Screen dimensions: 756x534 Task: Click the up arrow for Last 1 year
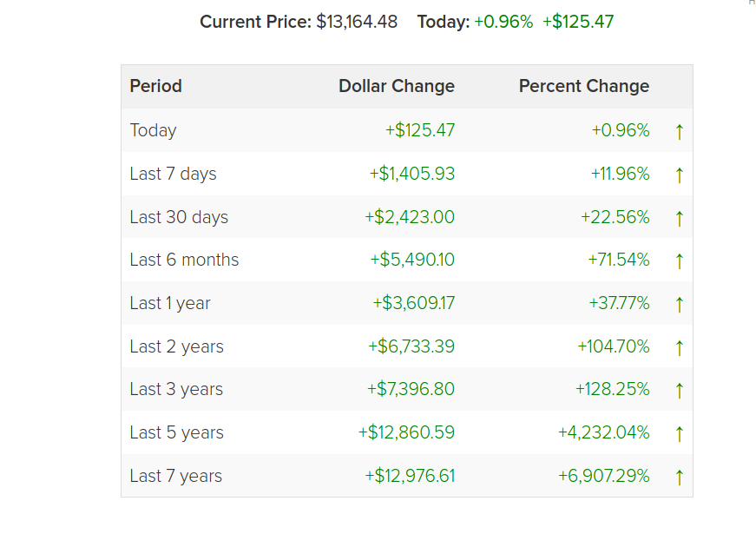(x=679, y=305)
